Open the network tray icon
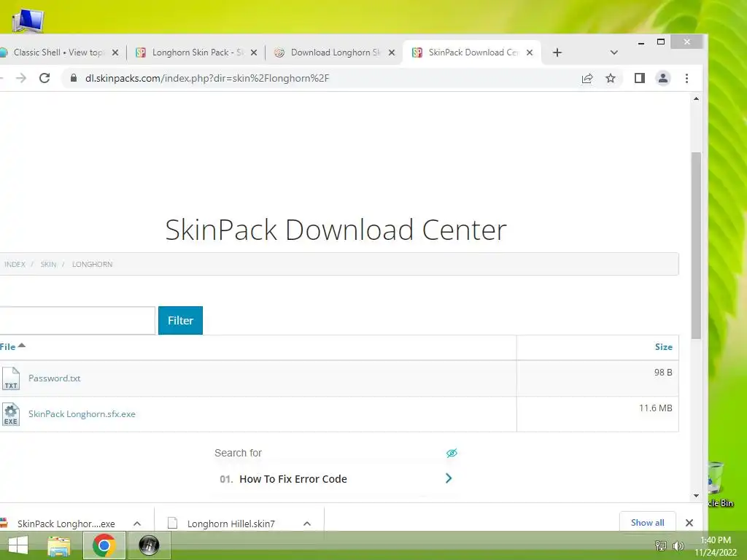Image resolution: width=747 pixels, height=560 pixels. click(661, 546)
